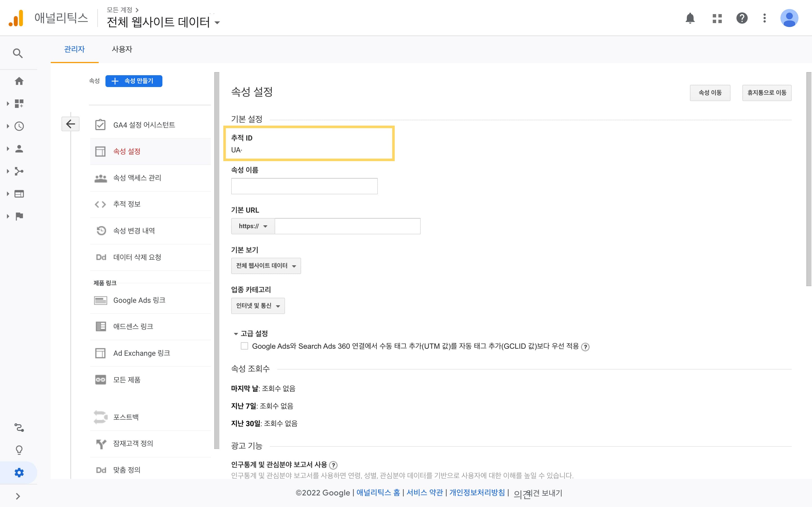The width and height of the screenshot is (812, 507).
Task: Open the Google apps grid icon
Action: (x=717, y=18)
